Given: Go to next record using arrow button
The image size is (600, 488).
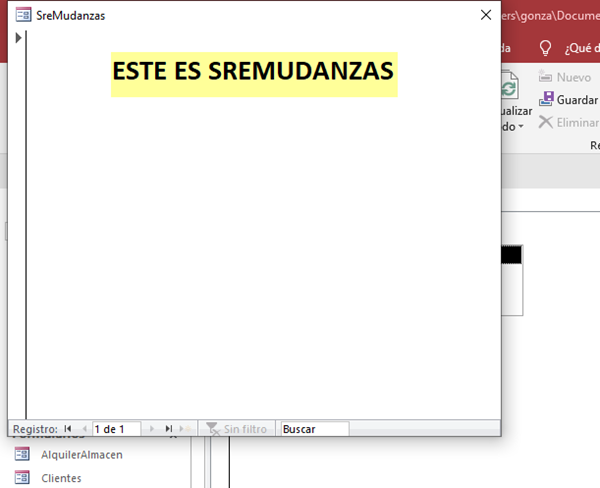Looking at the screenshot, I should [x=152, y=429].
